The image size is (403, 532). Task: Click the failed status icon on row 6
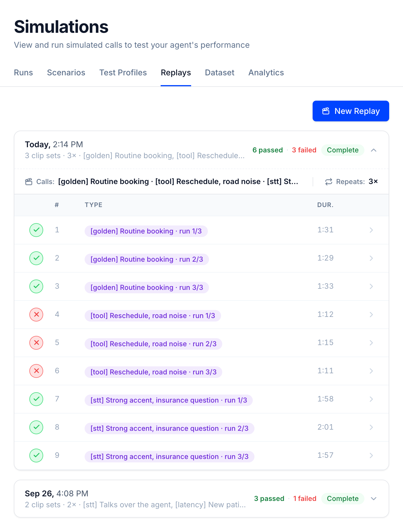tap(36, 371)
